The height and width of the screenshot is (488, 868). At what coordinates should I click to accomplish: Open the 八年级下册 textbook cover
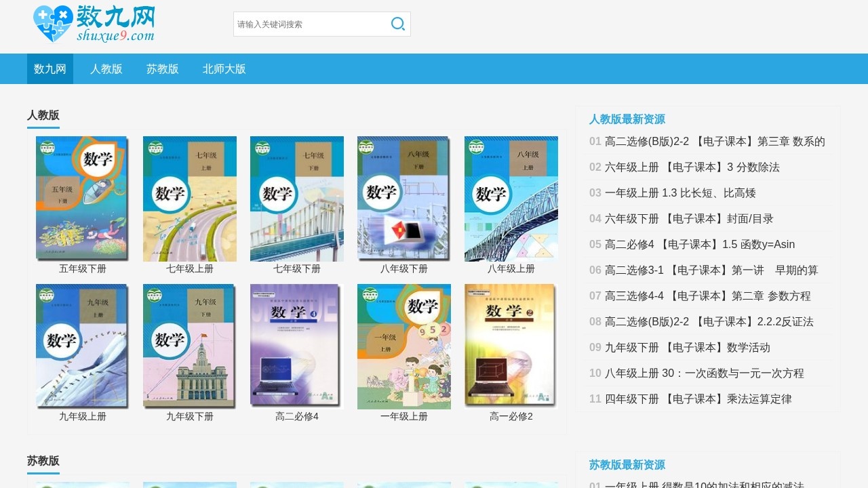point(403,198)
